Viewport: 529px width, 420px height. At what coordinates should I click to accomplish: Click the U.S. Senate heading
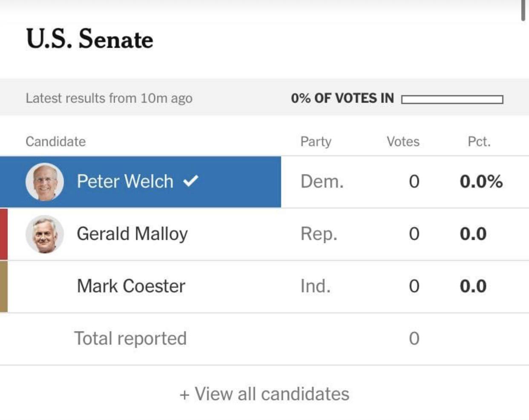(x=89, y=39)
